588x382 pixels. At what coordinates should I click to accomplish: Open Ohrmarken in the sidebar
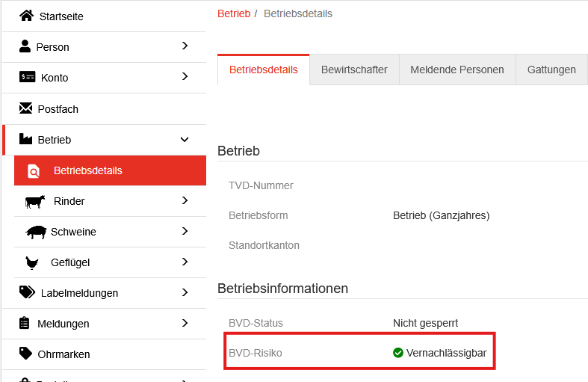[x=64, y=354]
